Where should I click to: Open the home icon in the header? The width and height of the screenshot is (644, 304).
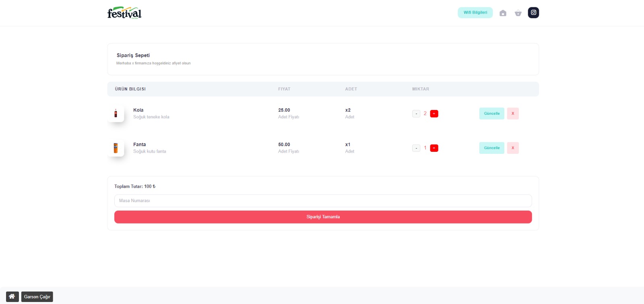pyautogui.click(x=503, y=13)
